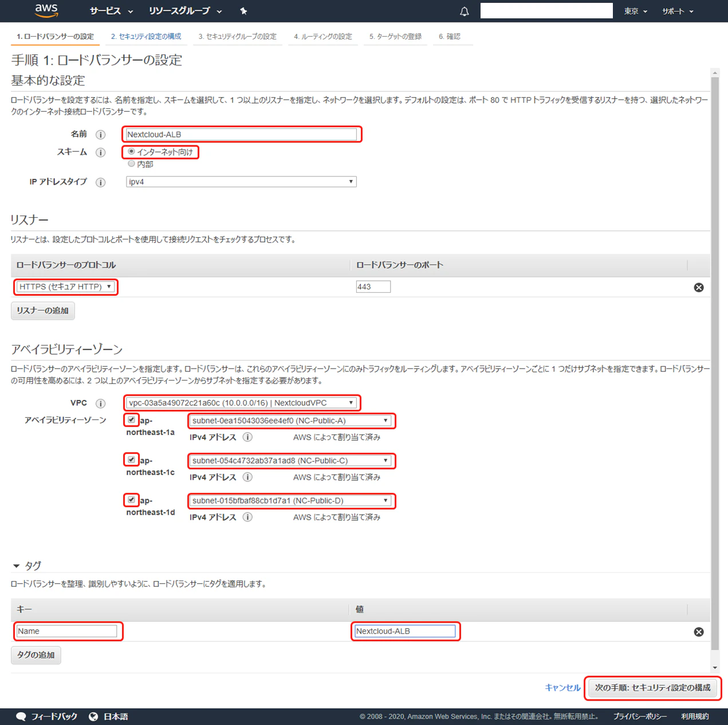Go to the AWS console home logo
The width and height of the screenshot is (728, 725).
point(46,10)
